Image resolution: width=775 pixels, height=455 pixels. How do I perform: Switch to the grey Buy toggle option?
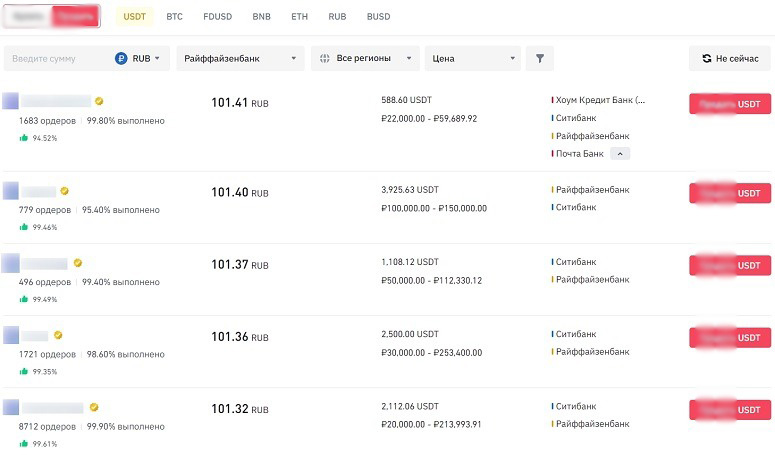(29, 17)
